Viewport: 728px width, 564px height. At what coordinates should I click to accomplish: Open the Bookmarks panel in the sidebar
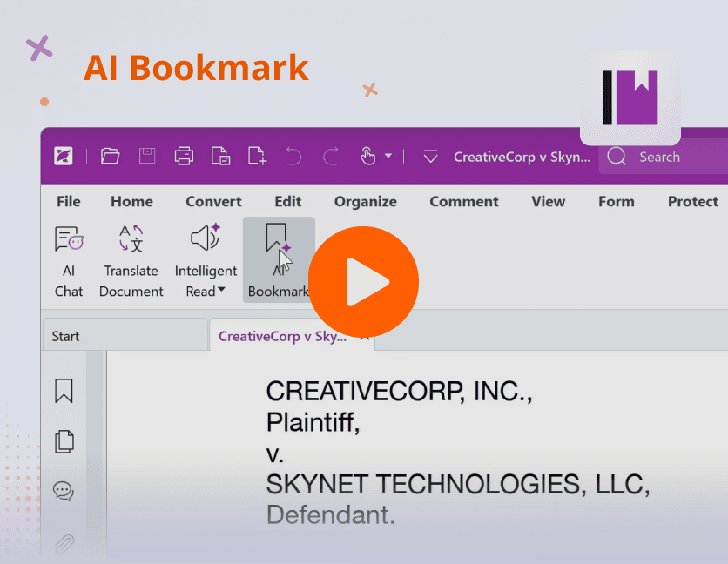pyautogui.click(x=63, y=391)
